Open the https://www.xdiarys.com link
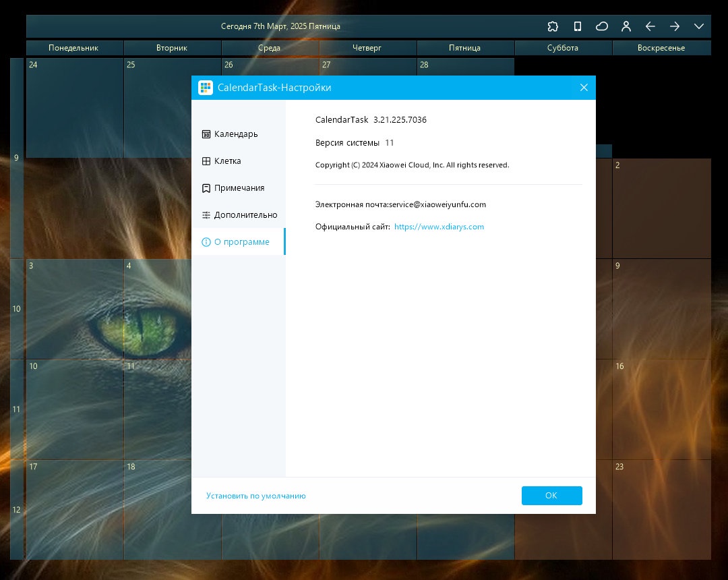This screenshot has width=728, height=580. pos(439,227)
